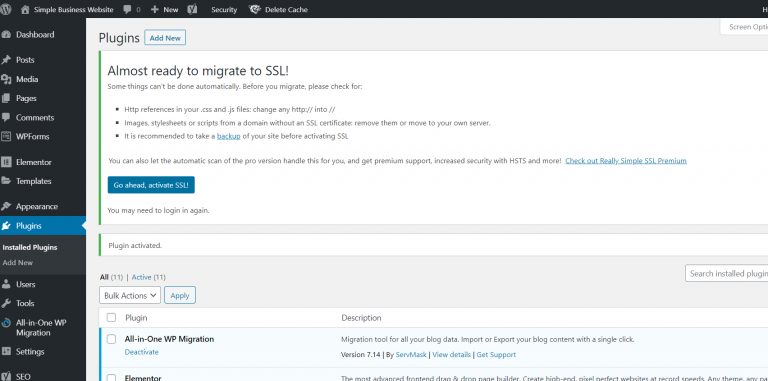Open the WPForms menu label

coord(32,137)
